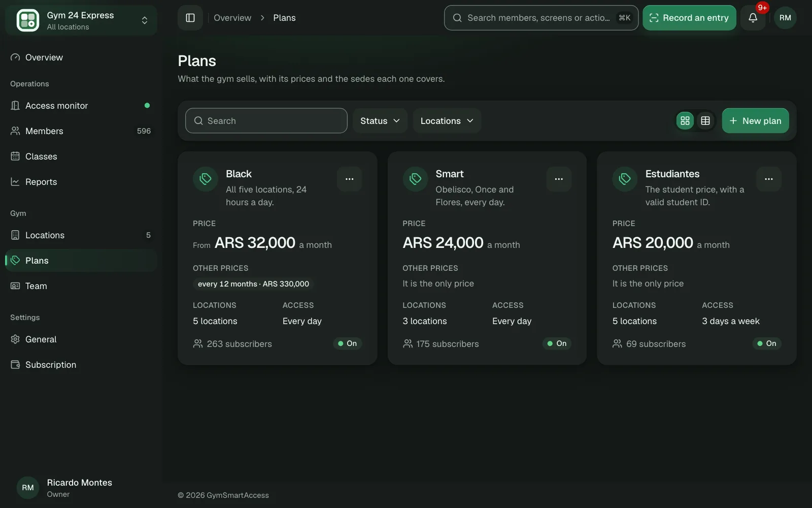
Task: Open the Members section
Action: click(81, 131)
